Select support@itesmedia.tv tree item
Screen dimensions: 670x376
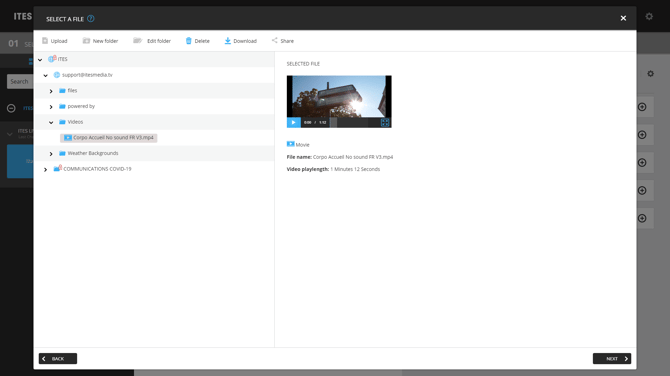point(87,75)
